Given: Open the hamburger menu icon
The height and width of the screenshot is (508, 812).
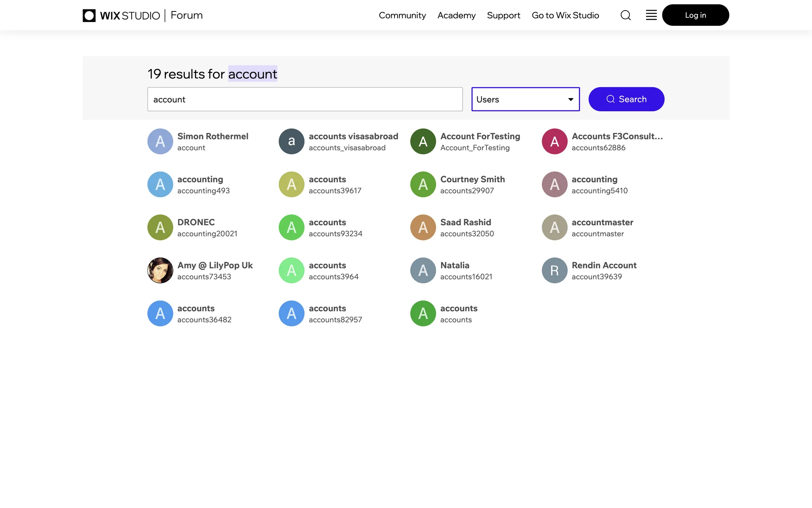Looking at the screenshot, I should pyautogui.click(x=651, y=15).
